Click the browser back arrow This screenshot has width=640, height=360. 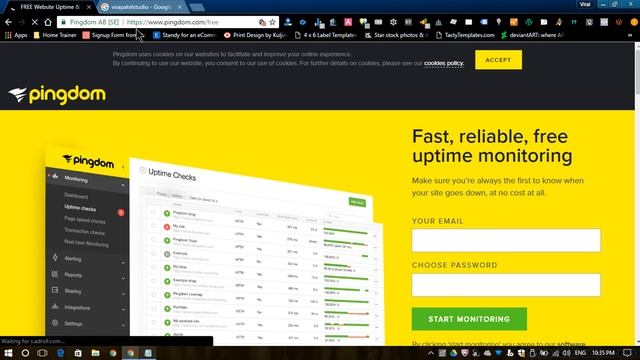tap(9, 22)
